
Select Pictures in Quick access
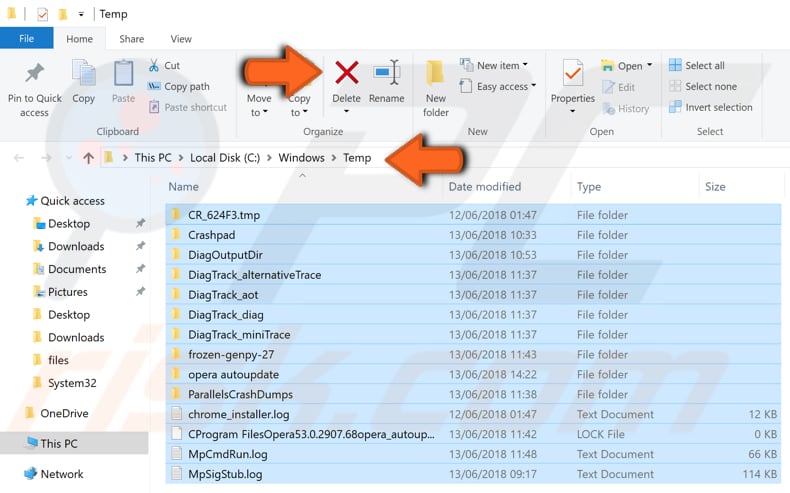pyautogui.click(x=68, y=292)
